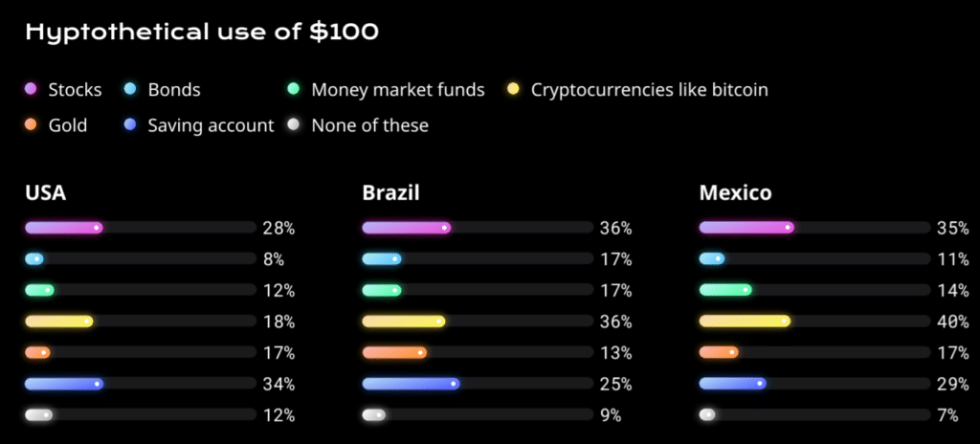Click USA saving account bar at 34%
Screen dimensions: 980x444
[64, 384]
